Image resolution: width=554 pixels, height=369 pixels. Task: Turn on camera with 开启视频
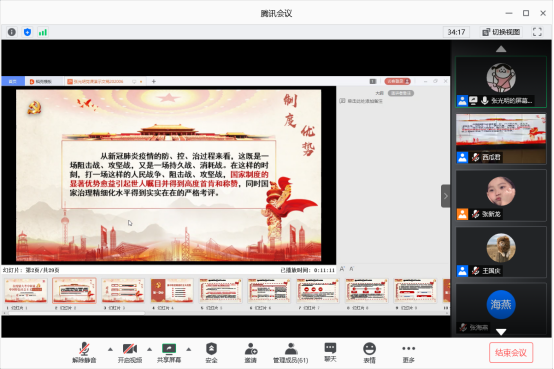(130, 352)
